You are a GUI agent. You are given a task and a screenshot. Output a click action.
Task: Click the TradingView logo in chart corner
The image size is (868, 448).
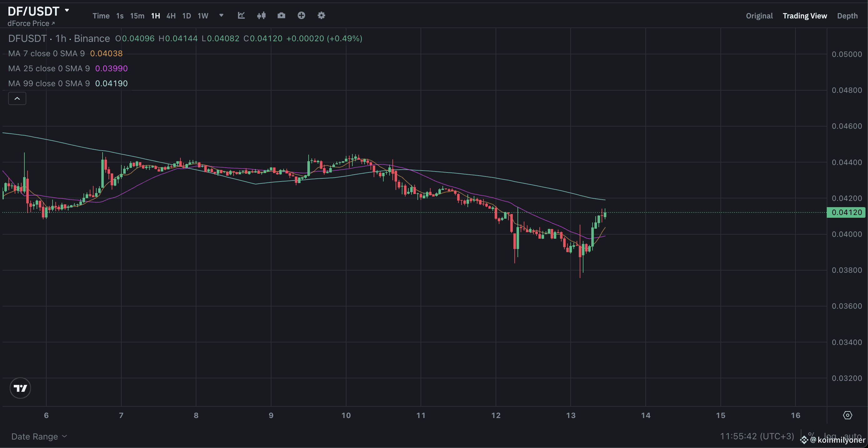tap(20, 388)
